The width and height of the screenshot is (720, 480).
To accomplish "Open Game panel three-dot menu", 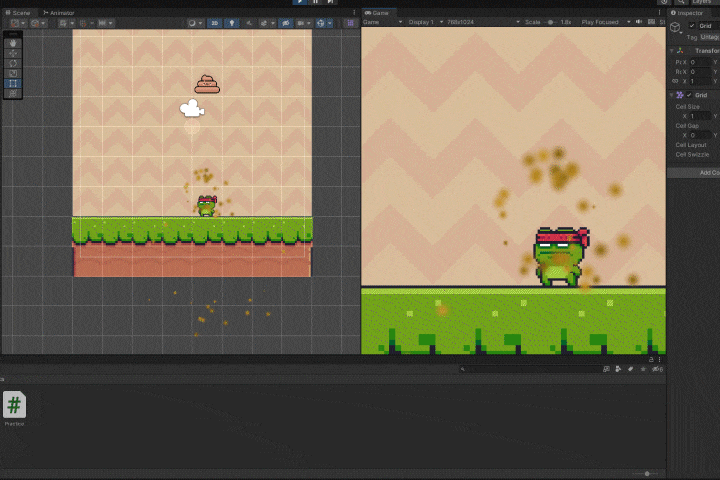I will coord(659,13).
